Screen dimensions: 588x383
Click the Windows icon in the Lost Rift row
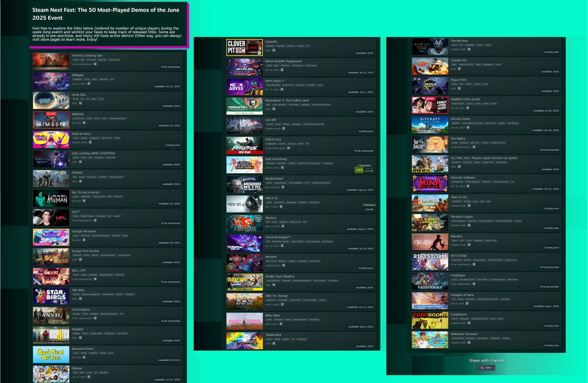coord(283,129)
